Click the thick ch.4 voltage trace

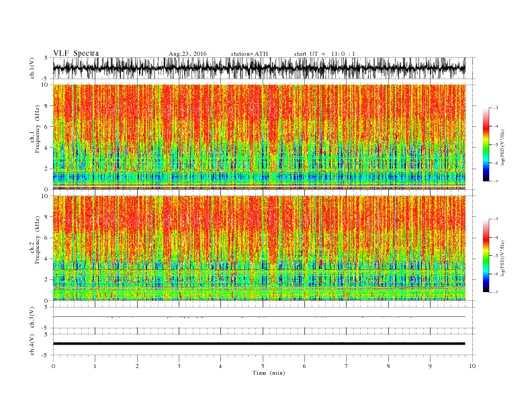259,344
